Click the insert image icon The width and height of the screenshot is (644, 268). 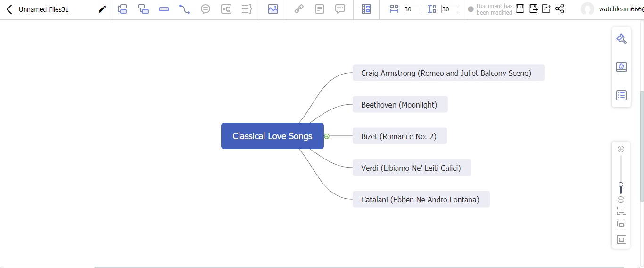(x=272, y=9)
